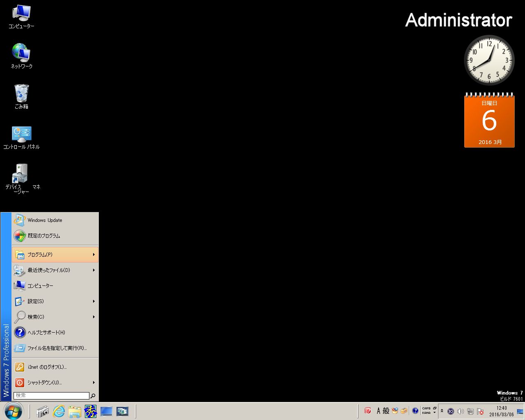Open 既定のプログラム from Start menu
This screenshot has width=525, height=420.
(55, 236)
